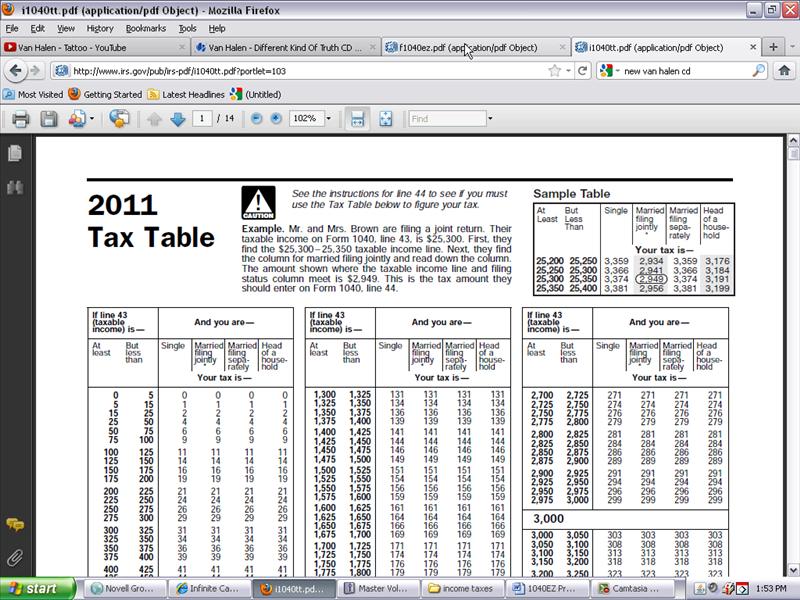Open the comments panel in sidebar
The width and height of the screenshot is (800, 600).
pyautogui.click(x=15, y=524)
